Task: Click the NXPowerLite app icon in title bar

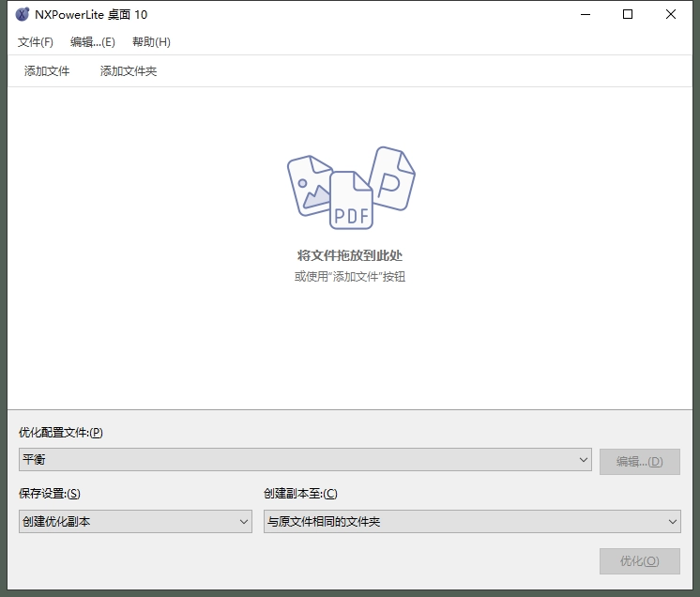Action: (x=23, y=14)
